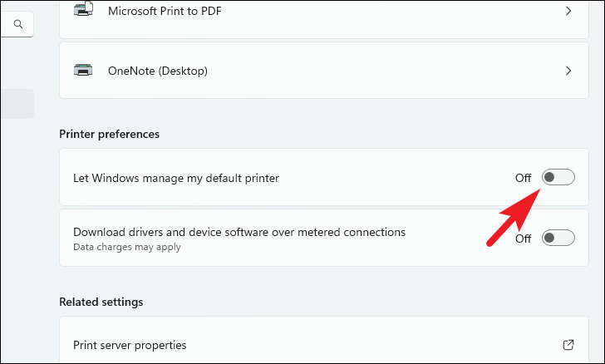
Task: Toggle Let Windows manage my default printer
Action: [x=558, y=177]
